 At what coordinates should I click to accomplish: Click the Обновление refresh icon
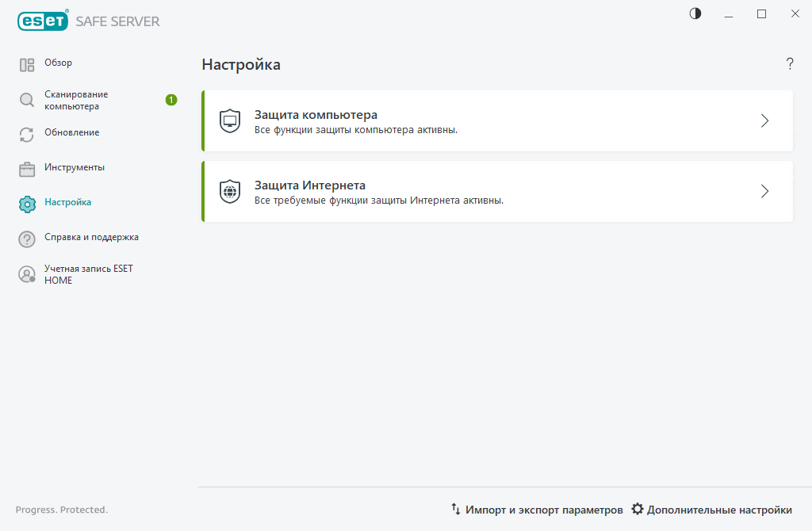26,134
